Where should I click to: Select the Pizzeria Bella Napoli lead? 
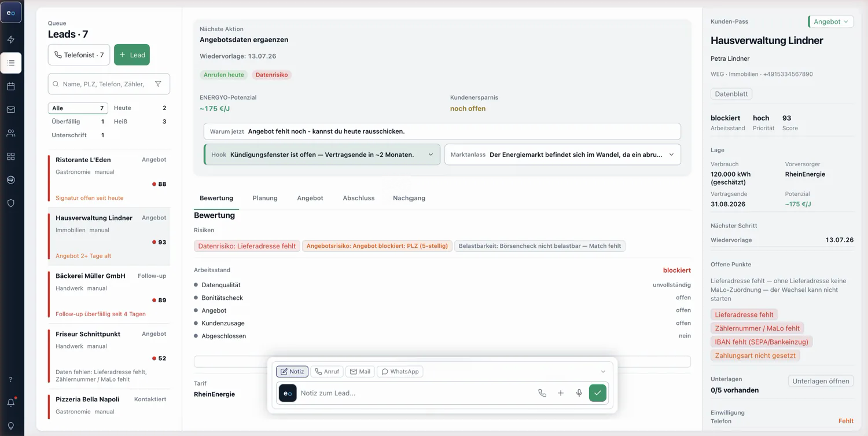pyautogui.click(x=109, y=405)
